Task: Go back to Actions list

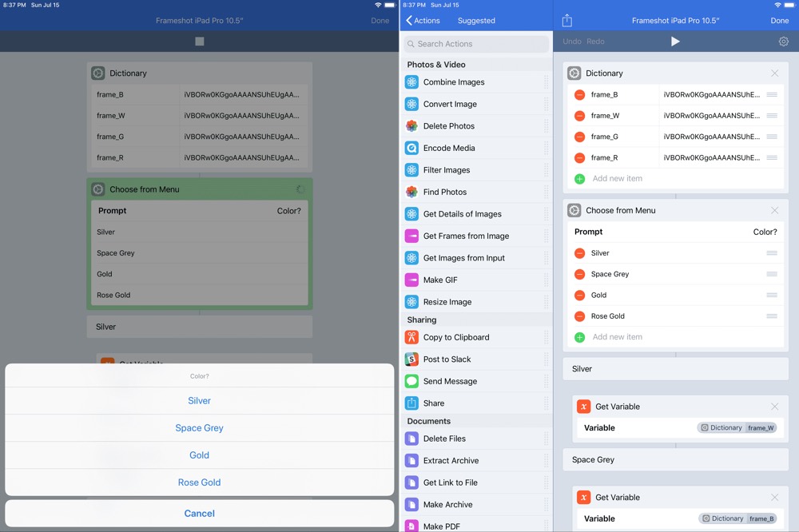Action: point(423,21)
